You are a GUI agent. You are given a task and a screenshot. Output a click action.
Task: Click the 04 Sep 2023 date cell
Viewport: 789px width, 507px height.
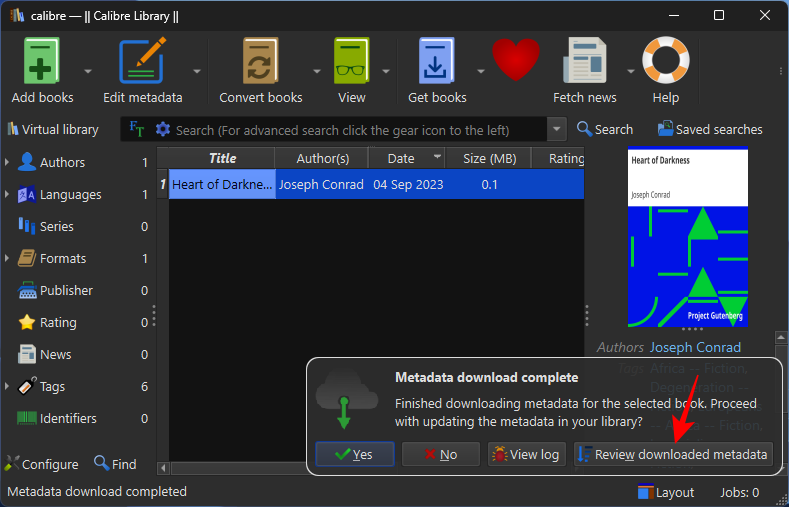[408, 184]
